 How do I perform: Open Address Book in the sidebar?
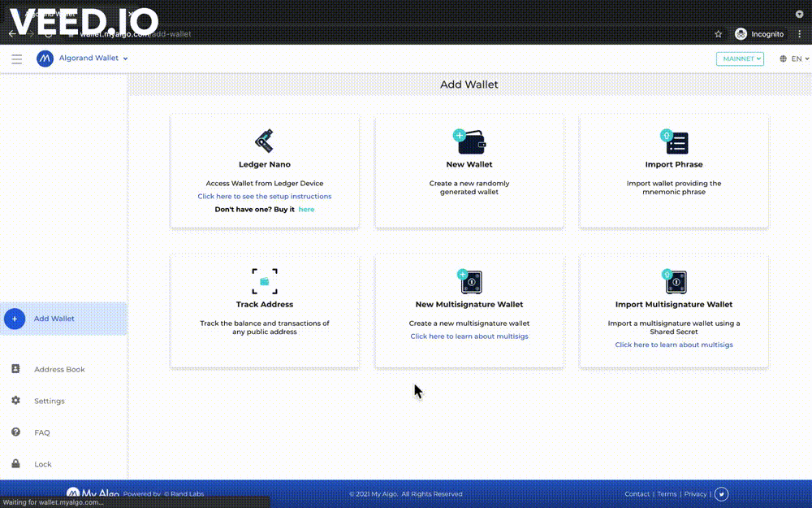click(x=59, y=370)
